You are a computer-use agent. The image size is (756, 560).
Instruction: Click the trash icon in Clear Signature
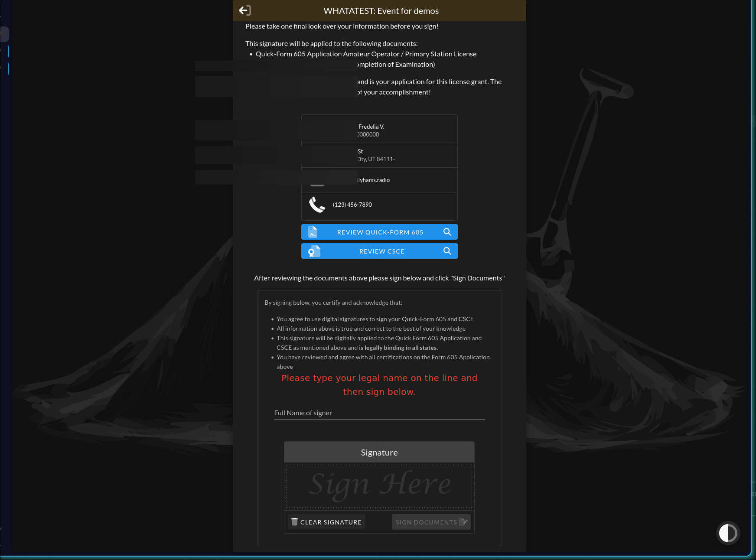[295, 522]
